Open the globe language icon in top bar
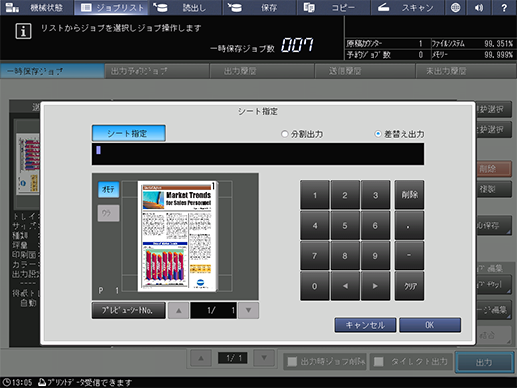 [455, 7]
